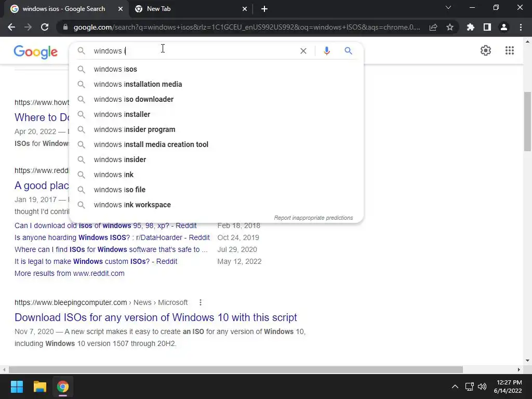Click the Chrome icon on the taskbar
Image resolution: width=532 pixels, height=399 pixels.
(x=63, y=387)
